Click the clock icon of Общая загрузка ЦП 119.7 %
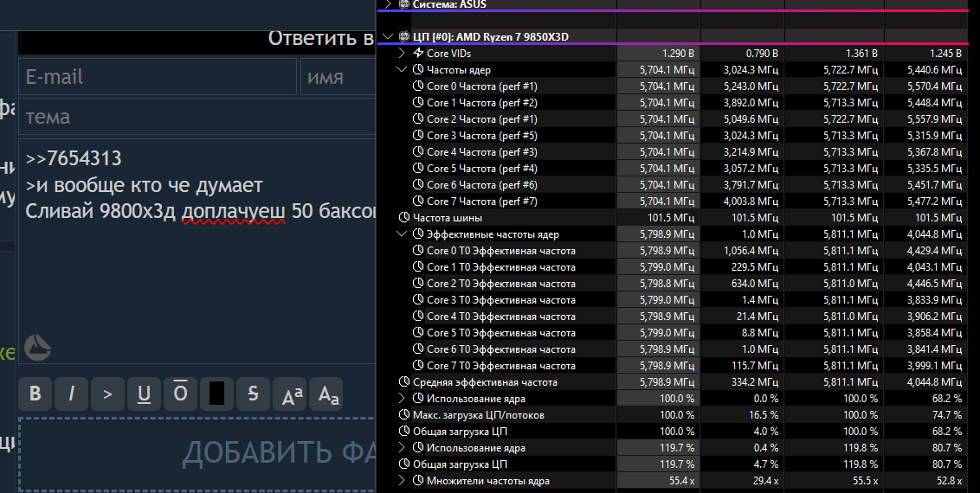The image size is (980, 493). [404, 464]
